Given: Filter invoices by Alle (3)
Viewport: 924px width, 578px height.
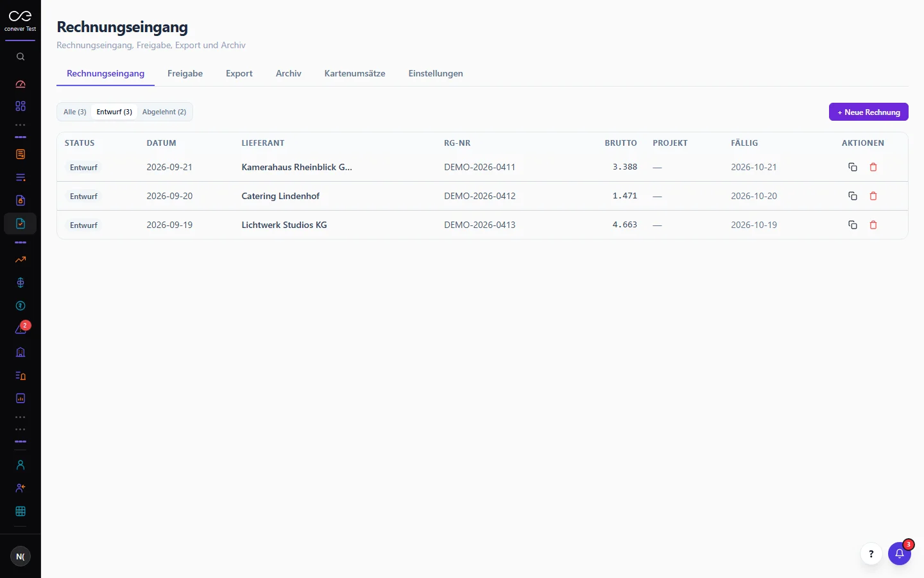Looking at the screenshot, I should point(75,112).
